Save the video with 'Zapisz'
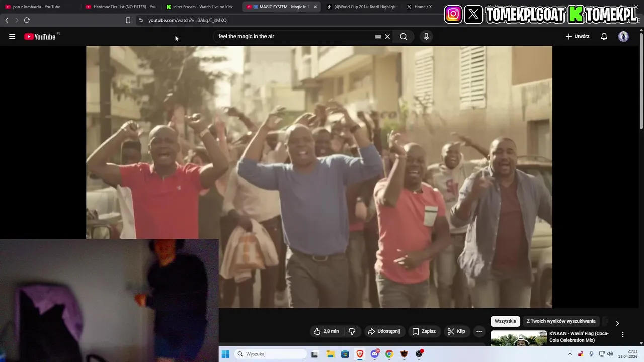The image size is (644, 362). coord(424,331)
